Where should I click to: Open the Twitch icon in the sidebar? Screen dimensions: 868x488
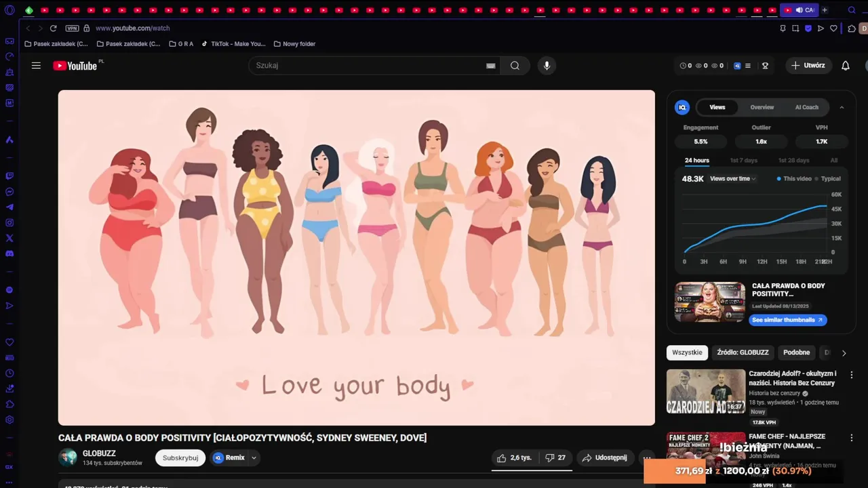coord(9,176)
